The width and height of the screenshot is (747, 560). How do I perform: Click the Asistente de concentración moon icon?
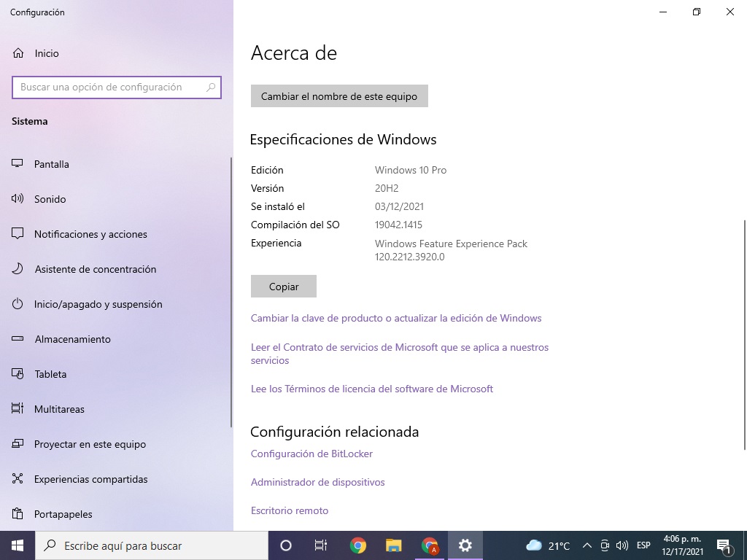click(x=18, y=269)
